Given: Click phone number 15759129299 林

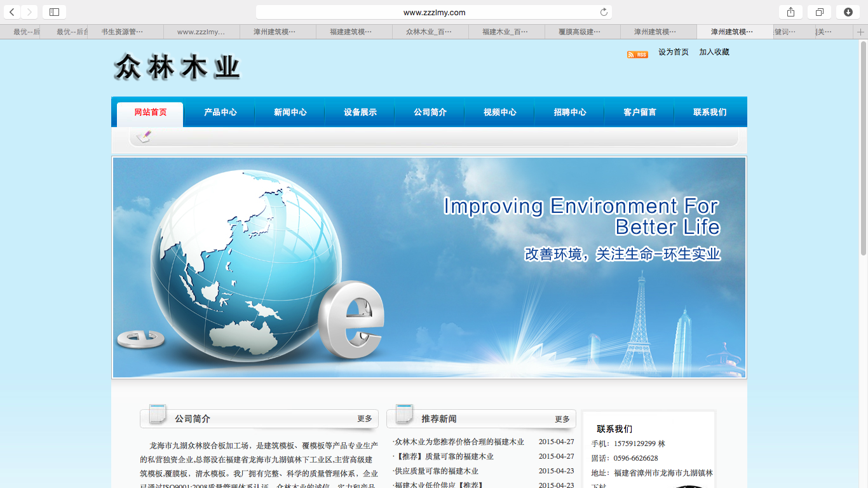Looking at the screenshot, I should (x=639, y=444).
